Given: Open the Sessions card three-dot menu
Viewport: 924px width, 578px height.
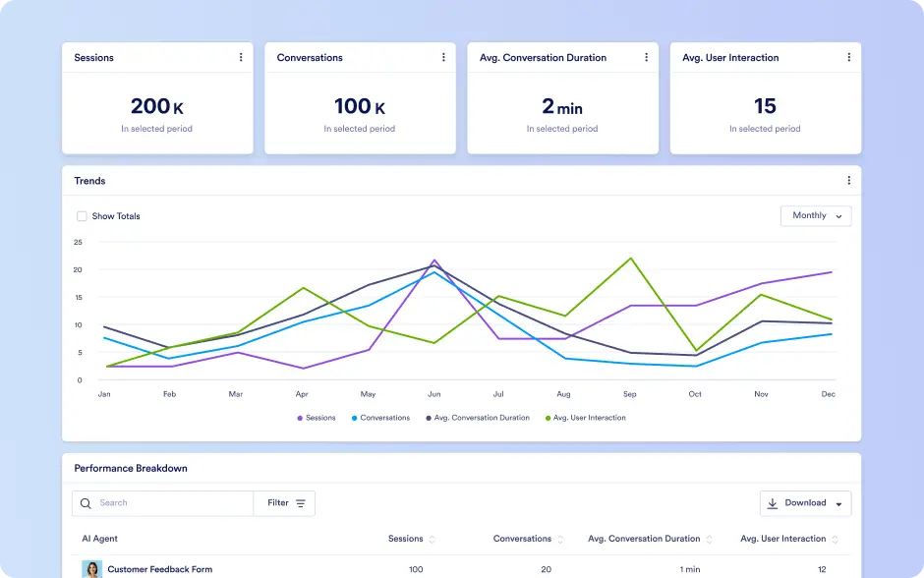Looking at the screenshot, I should click(x=241, y=57).
